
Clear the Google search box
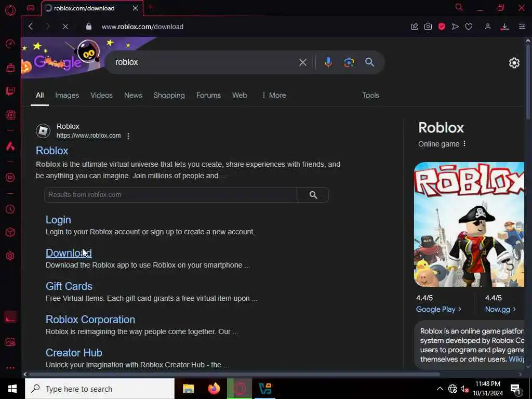[x=303, y=62]
